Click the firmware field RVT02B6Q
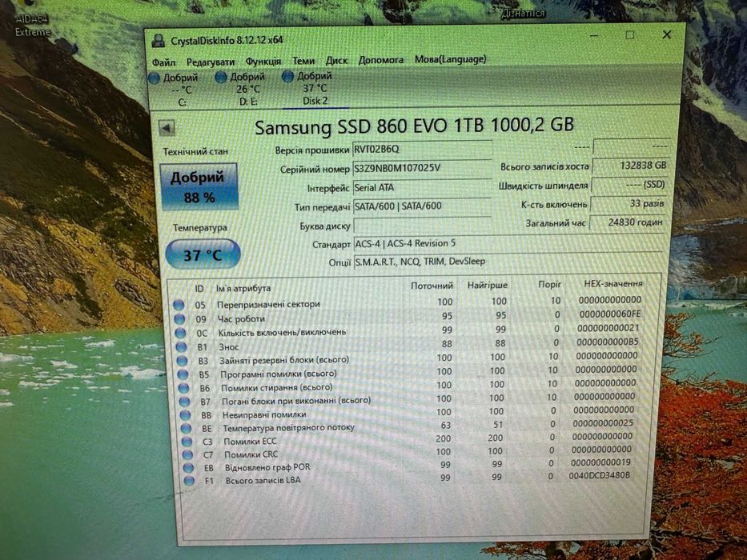Screen dimensions: 747x560 (422, 149)
